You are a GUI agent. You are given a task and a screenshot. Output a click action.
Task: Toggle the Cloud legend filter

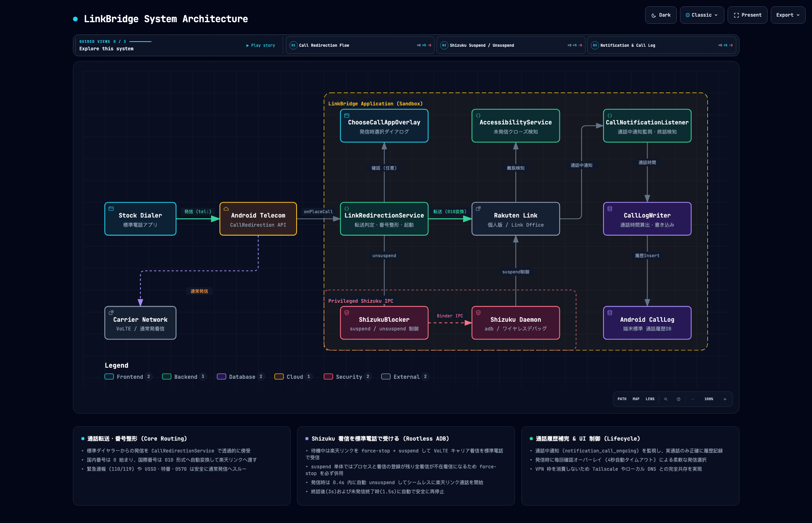tap(293, 377)
